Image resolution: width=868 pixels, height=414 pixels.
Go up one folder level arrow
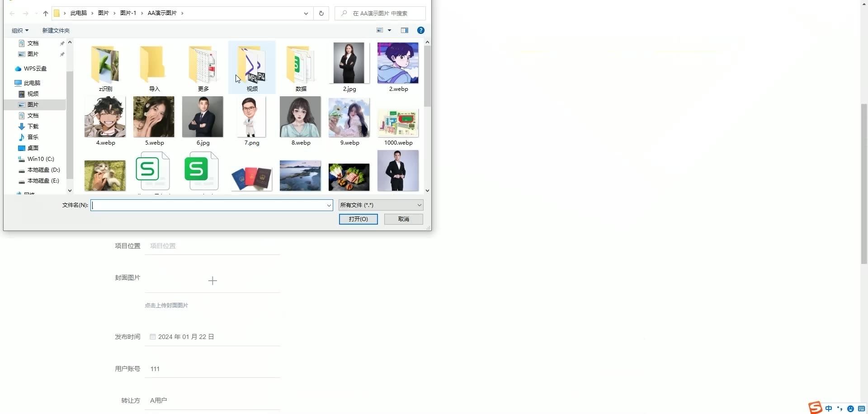pos(46,14)
